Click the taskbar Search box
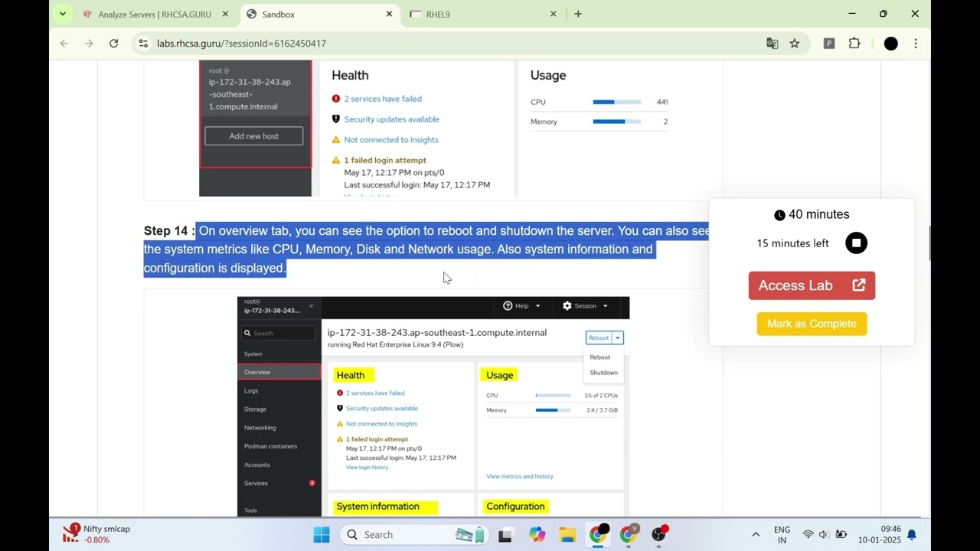 (415, 535)
